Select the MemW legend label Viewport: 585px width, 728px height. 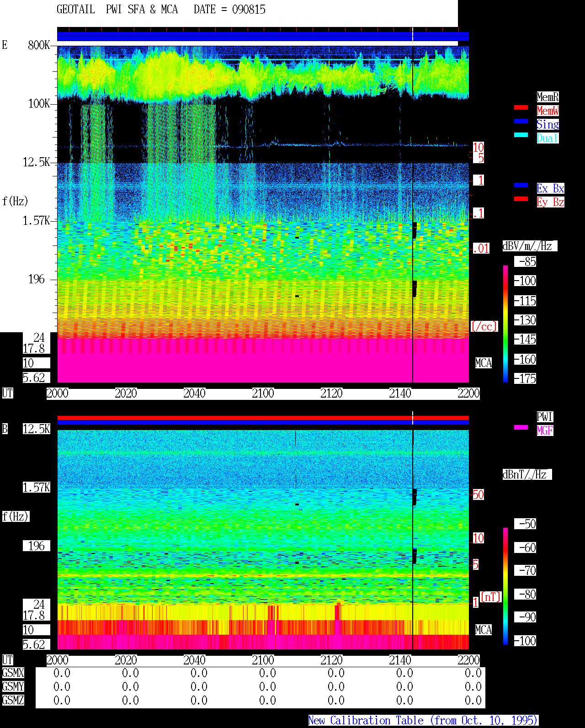coord(548,111)
